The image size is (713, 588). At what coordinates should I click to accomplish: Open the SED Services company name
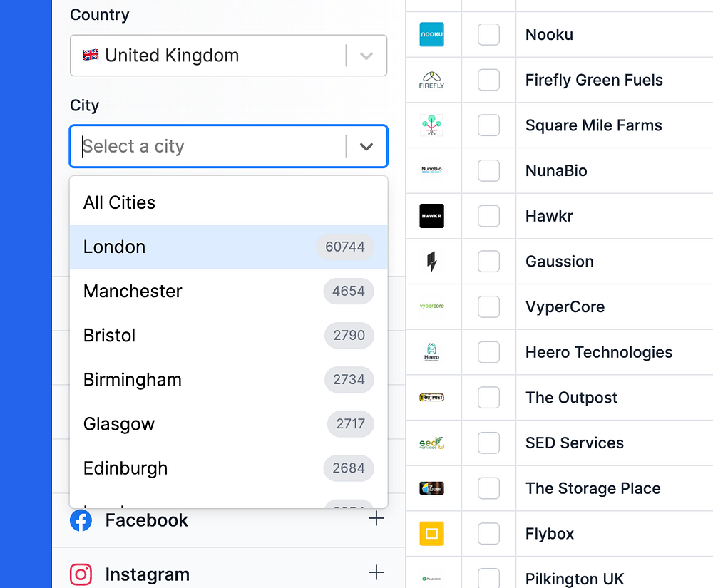coord(574,443)
